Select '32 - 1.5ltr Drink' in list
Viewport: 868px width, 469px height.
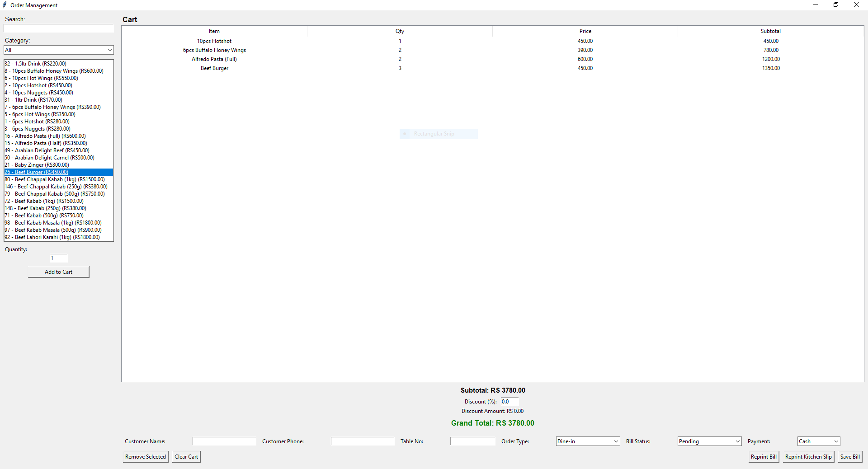click(59, 64)
